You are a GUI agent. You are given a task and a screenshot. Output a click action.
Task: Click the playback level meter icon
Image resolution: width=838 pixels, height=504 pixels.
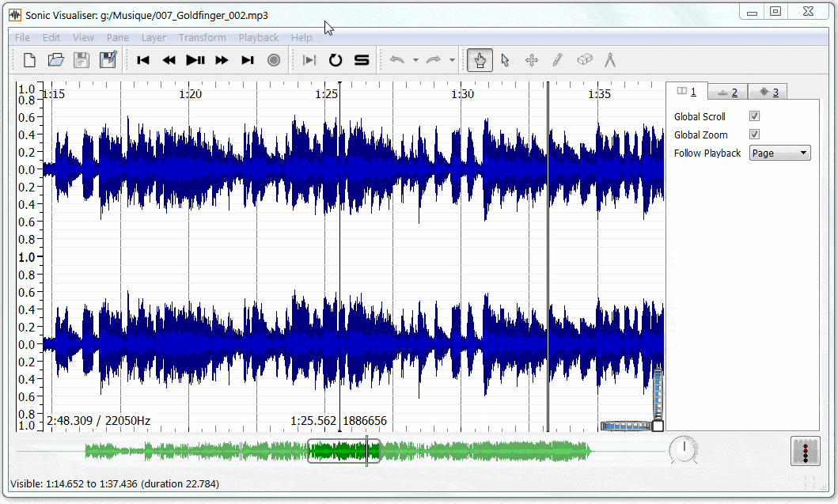pos(805,451)
